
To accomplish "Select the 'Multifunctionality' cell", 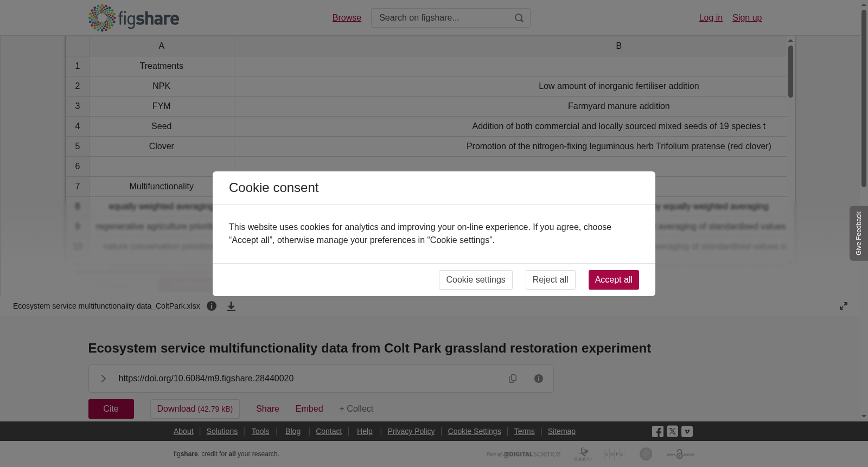I will (x=162, y=187).
